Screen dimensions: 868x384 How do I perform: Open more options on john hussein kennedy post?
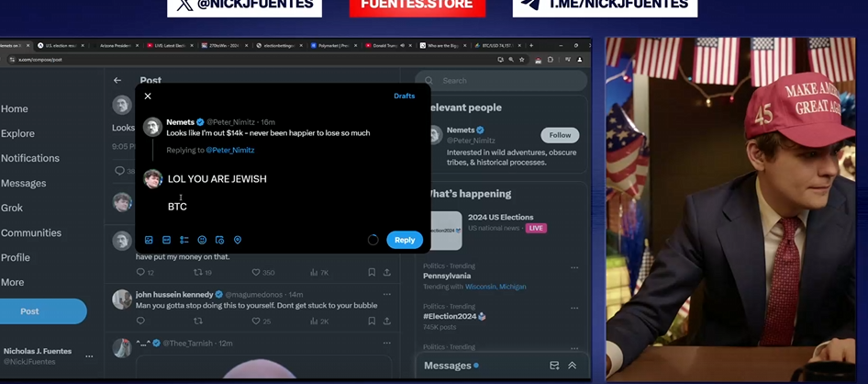tap(387, 294)
